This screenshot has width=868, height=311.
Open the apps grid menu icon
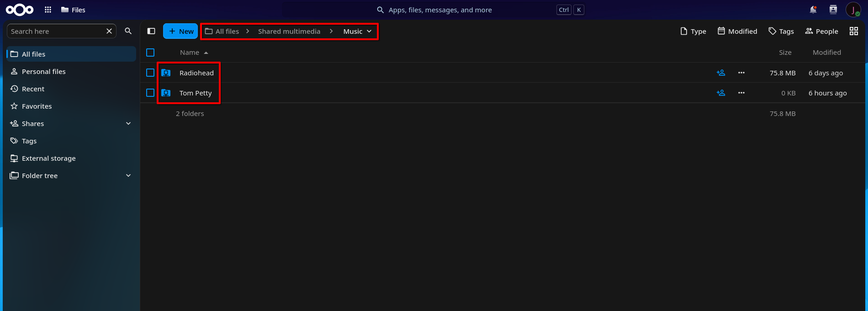(x=48, y=10)
